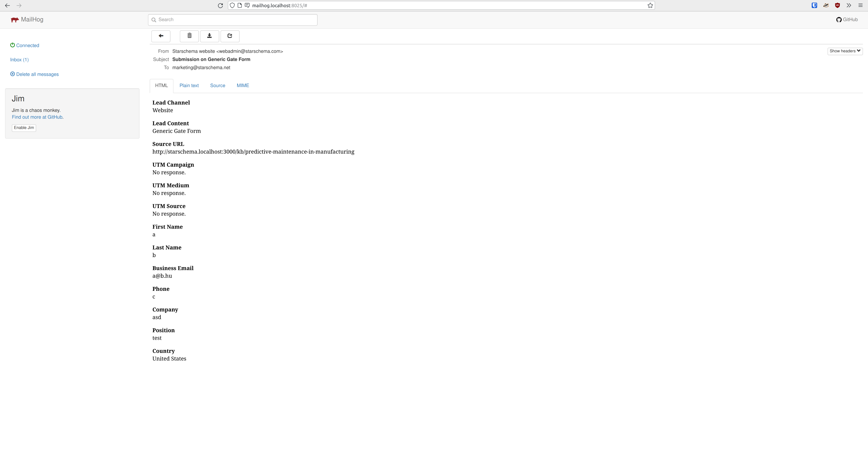
Task: Open the Show headers dropdown
Action: click(x=845, y=51)
